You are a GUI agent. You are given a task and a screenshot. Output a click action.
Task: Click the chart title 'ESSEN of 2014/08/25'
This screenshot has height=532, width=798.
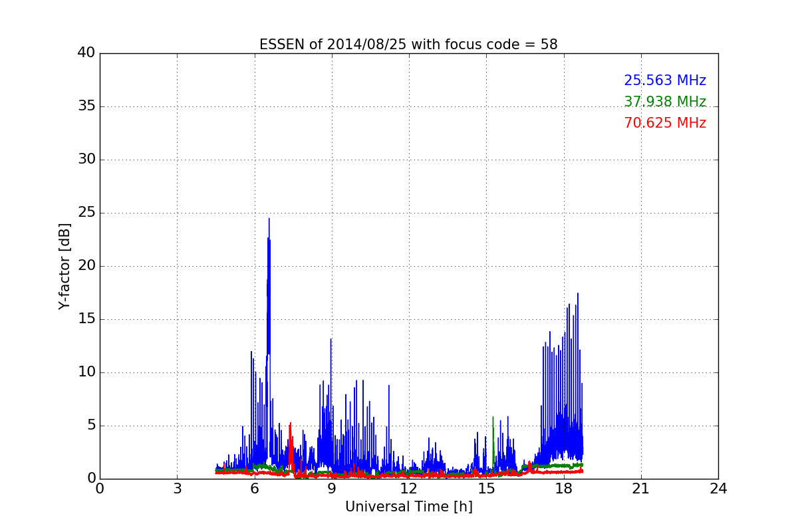coord(408,45)
